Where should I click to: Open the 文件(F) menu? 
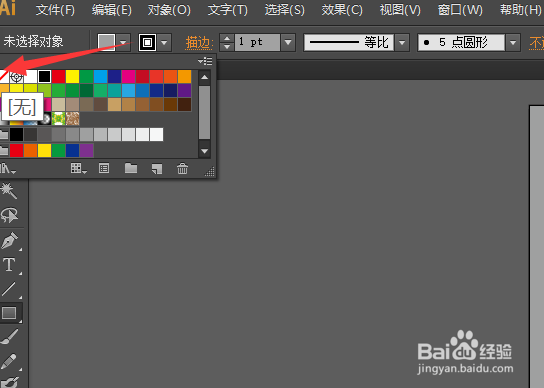[55, 10]
